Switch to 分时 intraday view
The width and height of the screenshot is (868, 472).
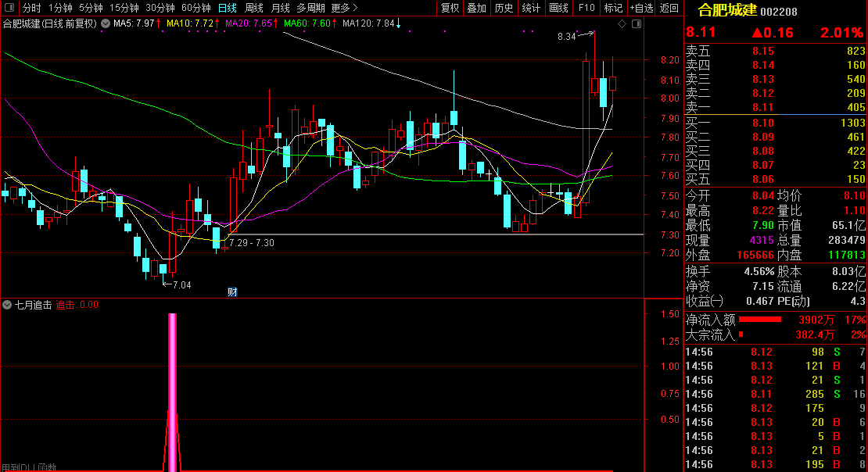(x=31, y=8)
